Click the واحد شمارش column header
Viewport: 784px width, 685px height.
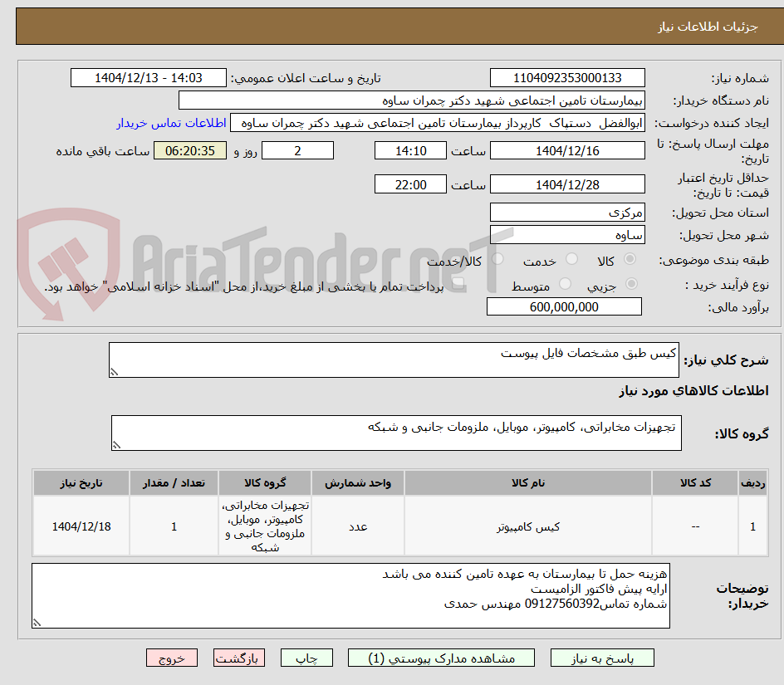pyautogui.click(x=358, y=483)
